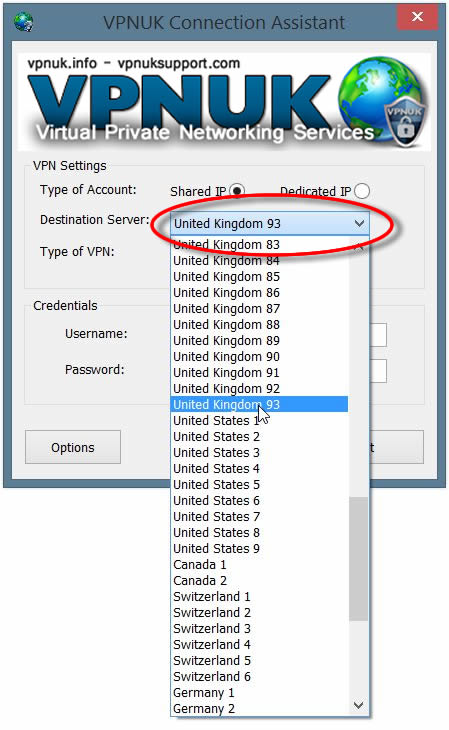Viewport: 449px width, 730px height.
Task: Pick Switzerland 4 from the dropdown list
Action: (x=259, y=644)
